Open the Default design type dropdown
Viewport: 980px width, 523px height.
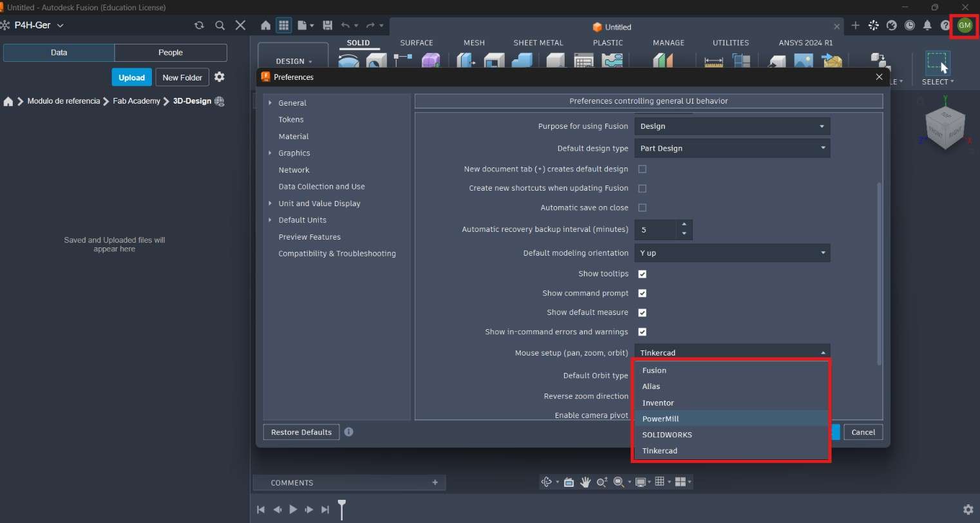732,148
